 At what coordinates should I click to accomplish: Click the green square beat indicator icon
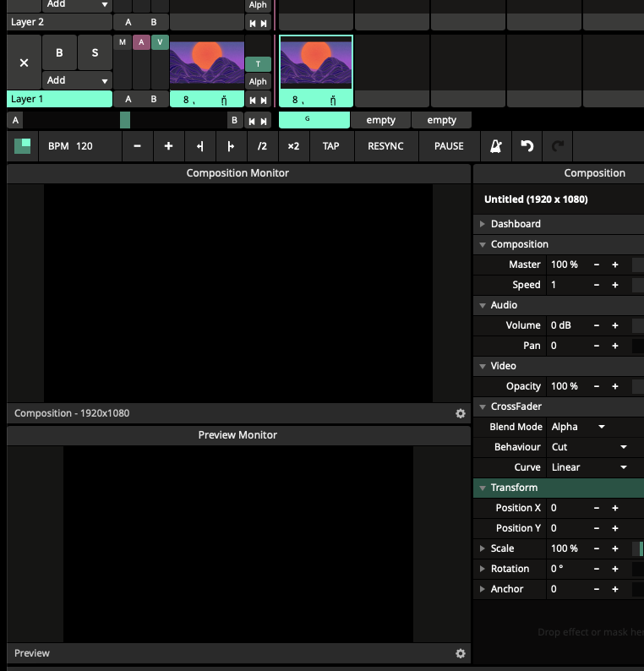(23, 146)
